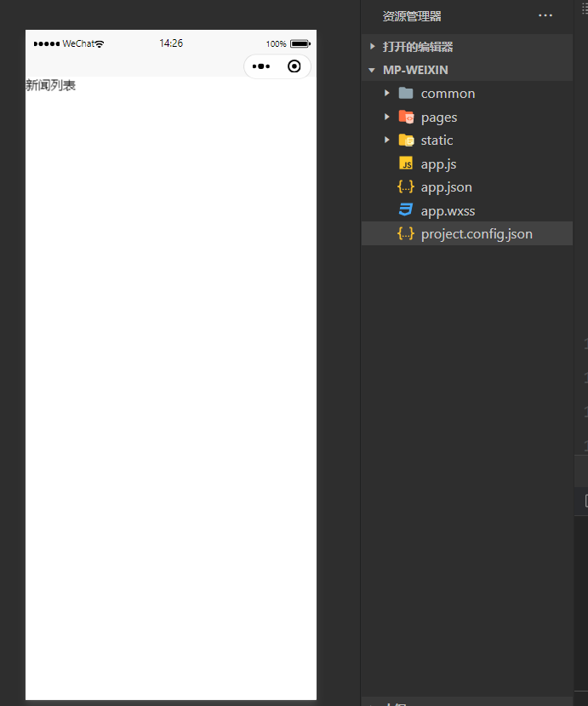588x706 pixels.
Task: Select the static folder name
Action: [437, 140]
